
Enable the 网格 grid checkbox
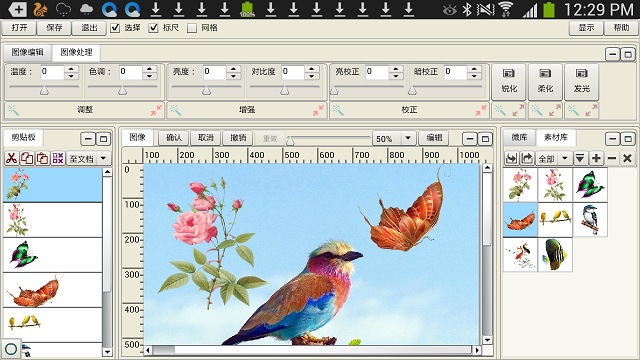tap(192, 28)
